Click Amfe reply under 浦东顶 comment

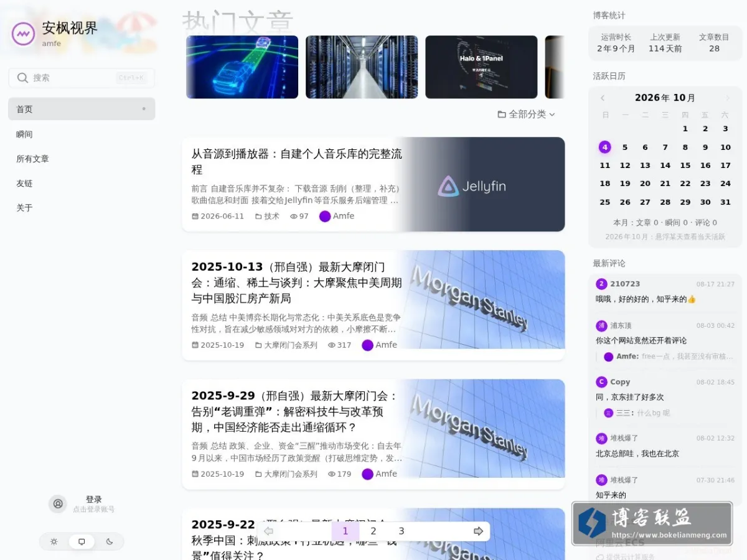click(x=668, y=357)
